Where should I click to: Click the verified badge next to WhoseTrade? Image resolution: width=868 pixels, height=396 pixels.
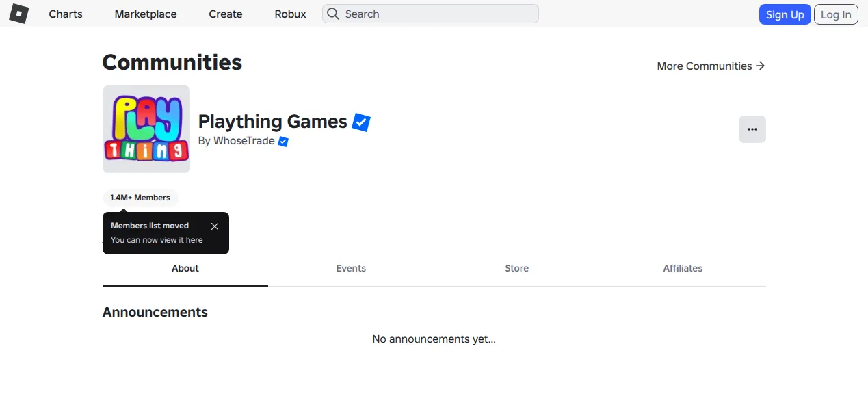(x=283, y=142)
